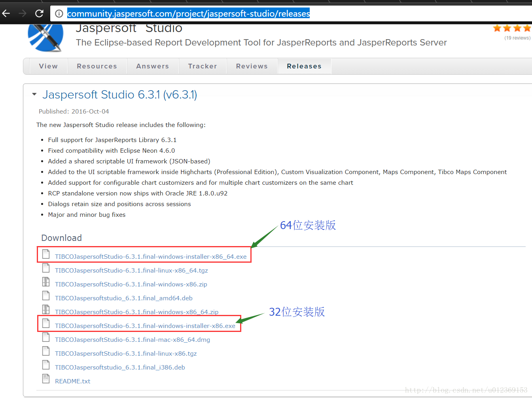Download 6.3.1.final_amd64.deb package

click(x=124, y=298)
